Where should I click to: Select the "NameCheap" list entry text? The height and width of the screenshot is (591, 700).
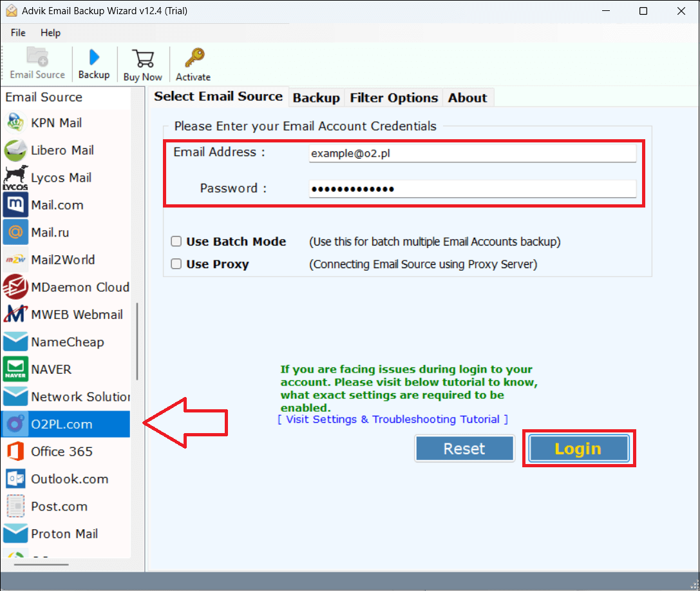68,342
